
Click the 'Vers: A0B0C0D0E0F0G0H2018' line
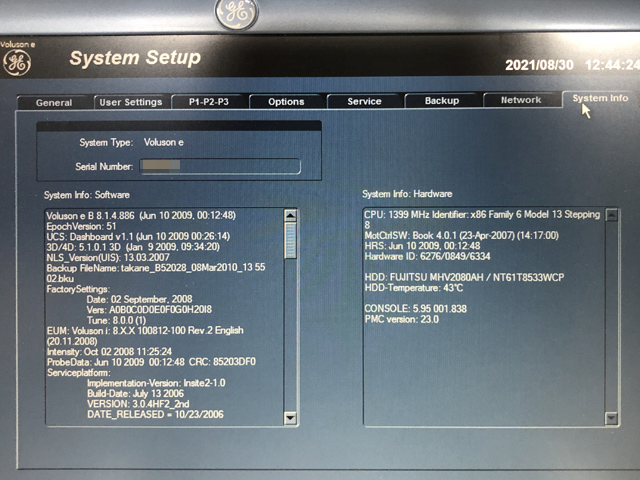149,310
